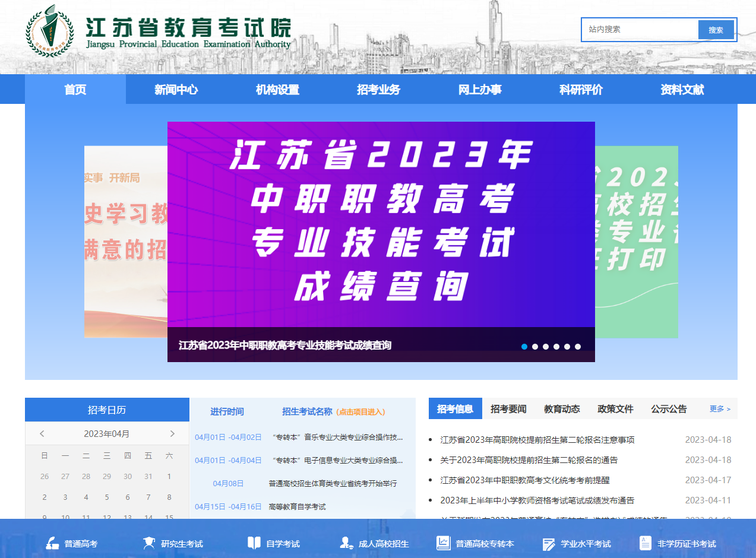Open the 高等教育自学考试 schedule item

297,506
